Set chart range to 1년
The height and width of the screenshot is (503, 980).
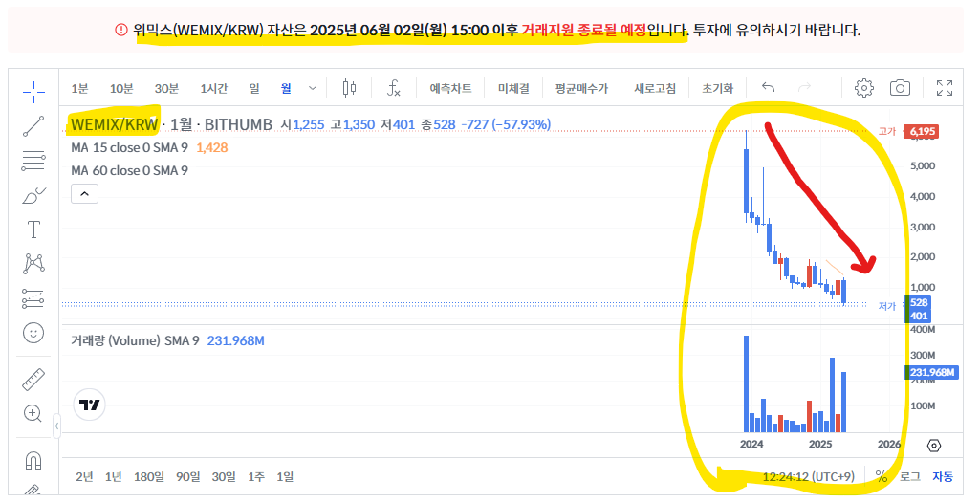[x=114, y=477]
